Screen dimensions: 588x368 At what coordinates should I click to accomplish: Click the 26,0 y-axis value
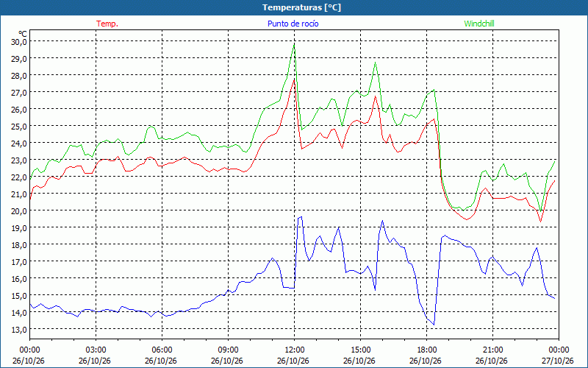click(x=18, y=109)
